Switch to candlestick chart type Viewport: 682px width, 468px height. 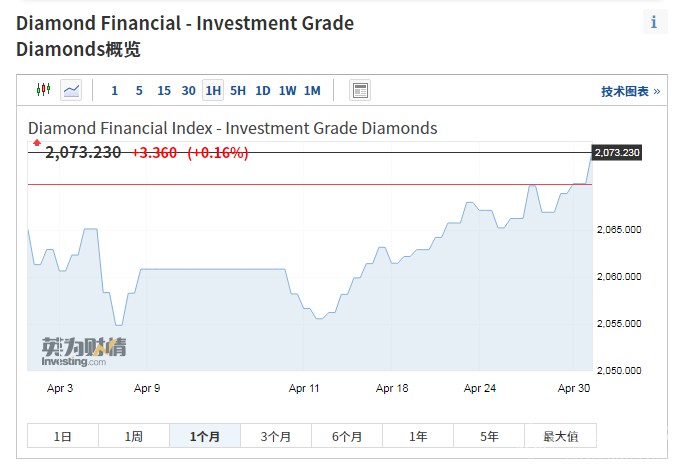pyautogui.click(x=43, y=91)
